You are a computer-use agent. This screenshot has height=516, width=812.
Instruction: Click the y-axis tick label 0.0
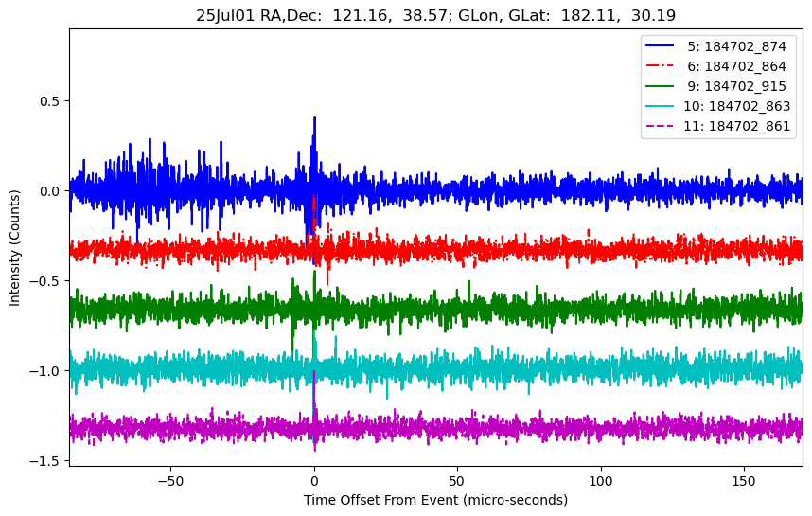[x=51, y=191]
